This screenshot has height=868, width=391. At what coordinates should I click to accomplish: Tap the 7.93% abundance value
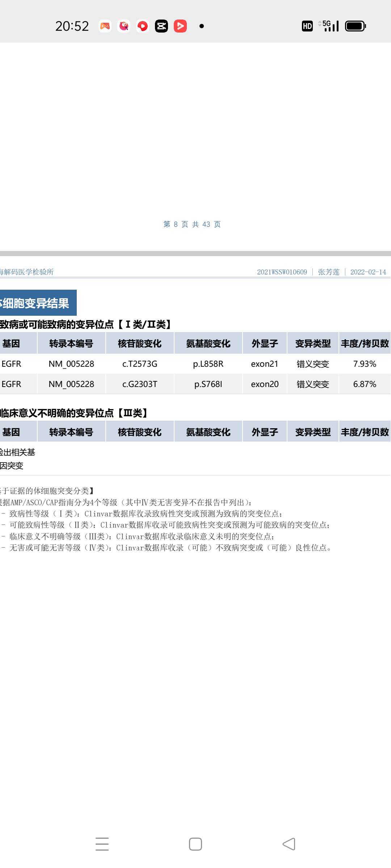[365, 364]
